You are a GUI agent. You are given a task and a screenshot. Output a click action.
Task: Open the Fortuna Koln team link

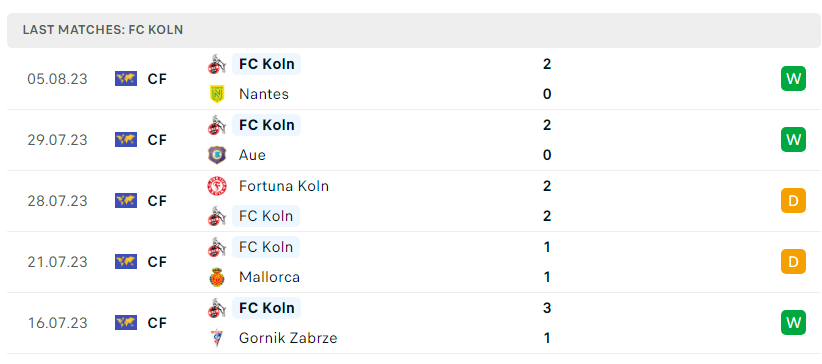[x=284, y=186]
